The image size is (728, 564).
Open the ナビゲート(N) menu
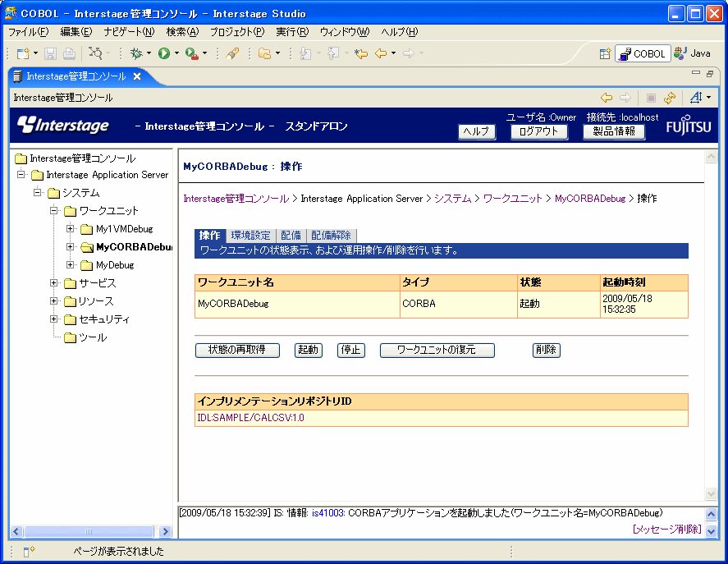tap(129, 31)
